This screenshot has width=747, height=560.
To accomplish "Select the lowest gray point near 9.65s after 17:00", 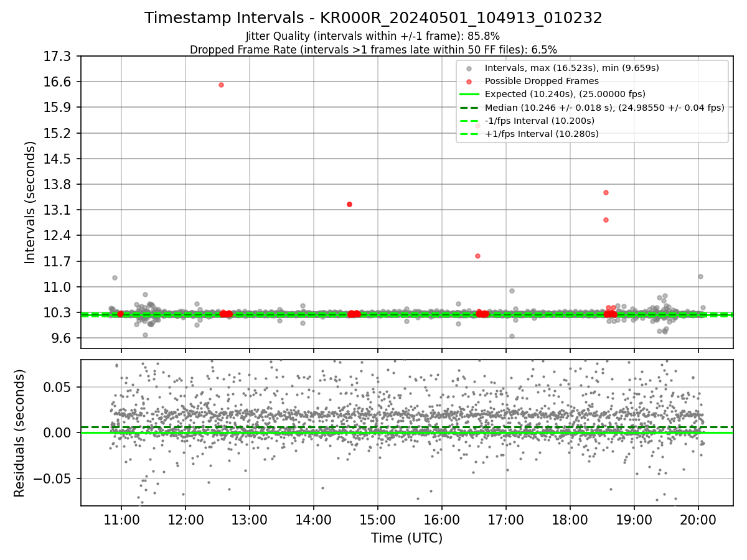I will pyautogui.click(x=512, y=336).
